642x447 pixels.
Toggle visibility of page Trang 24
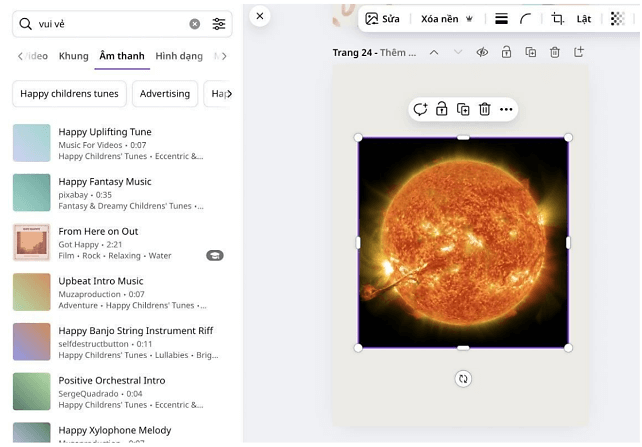pyautogui.click(x=482, y=52)
